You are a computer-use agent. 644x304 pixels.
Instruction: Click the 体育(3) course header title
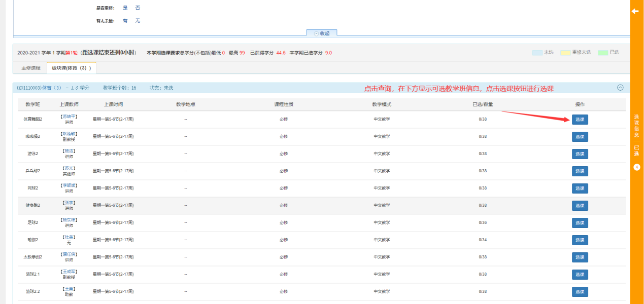[53, 88]
